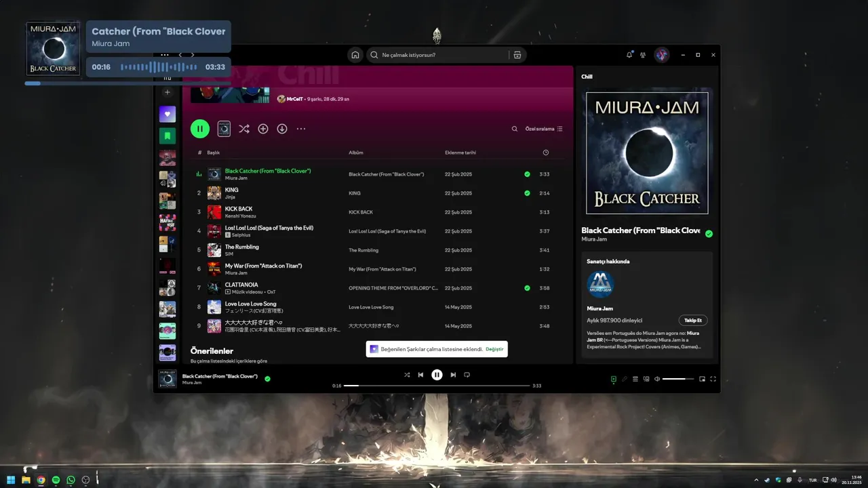Toggle the saved checkmark on the KING row
This screenshot has width=868, height=488.
(527, 193)
